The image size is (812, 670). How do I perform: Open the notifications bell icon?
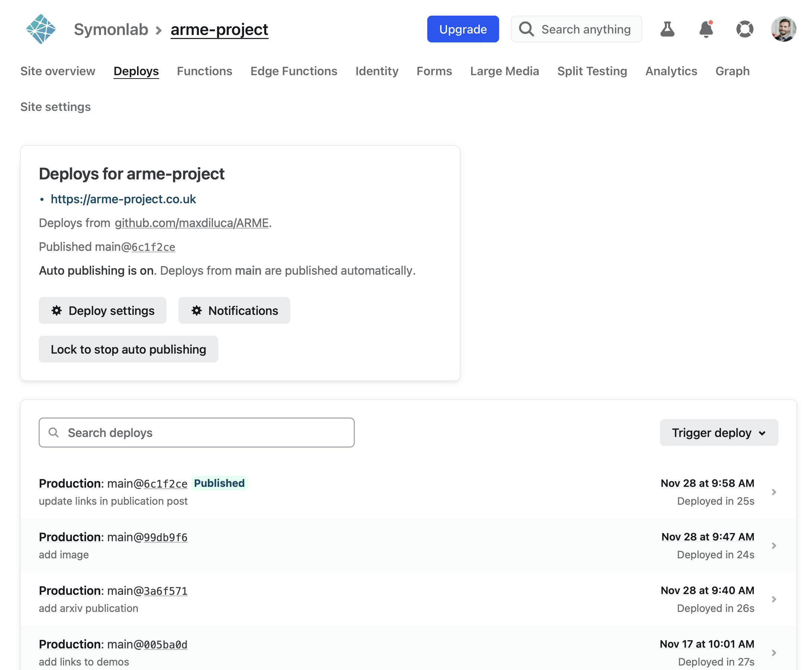click(x=706, y=29)
